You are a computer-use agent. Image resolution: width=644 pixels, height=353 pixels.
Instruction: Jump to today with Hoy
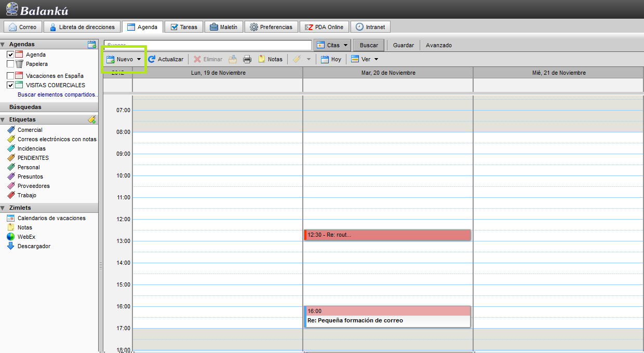pyautogui.click(x=331, y=59)
